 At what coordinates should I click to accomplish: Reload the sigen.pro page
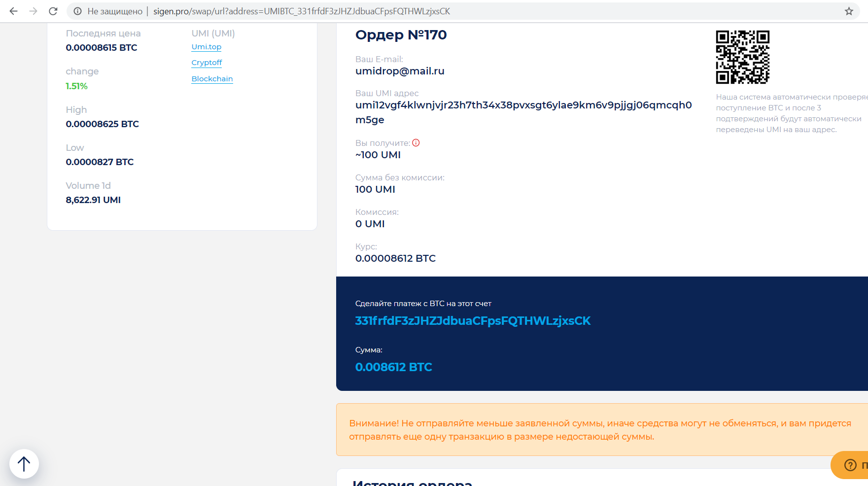pos(53,11)
